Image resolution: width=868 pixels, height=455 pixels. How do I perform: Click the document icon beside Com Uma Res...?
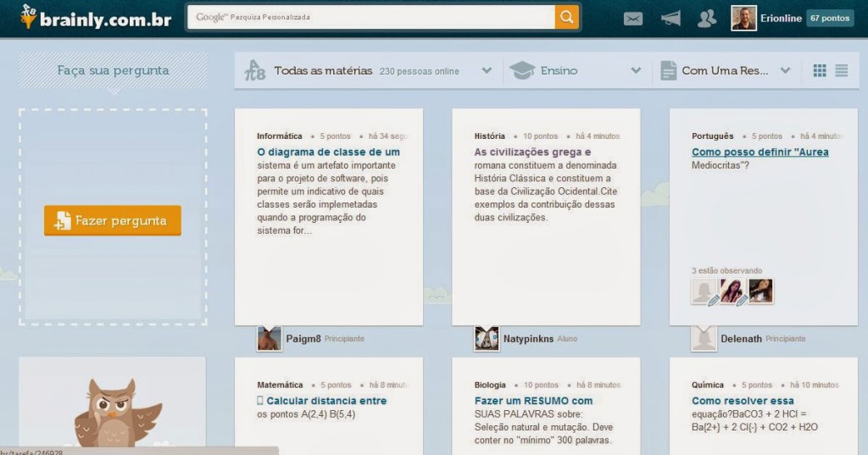click(668, 70)
